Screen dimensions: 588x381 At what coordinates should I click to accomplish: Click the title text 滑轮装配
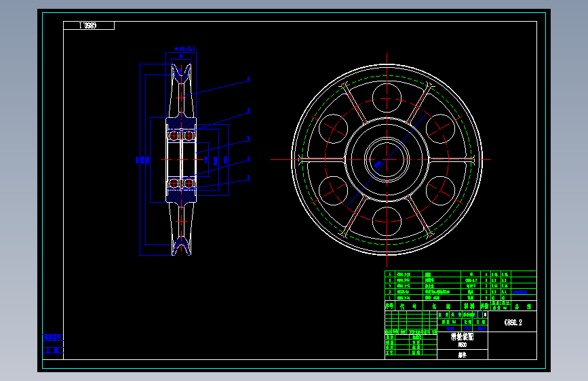tap(462, 337)
